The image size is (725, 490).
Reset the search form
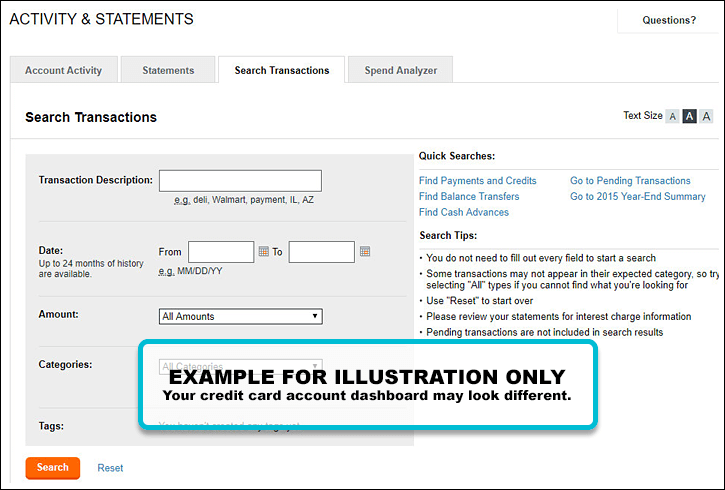click(x=110, y=468)
